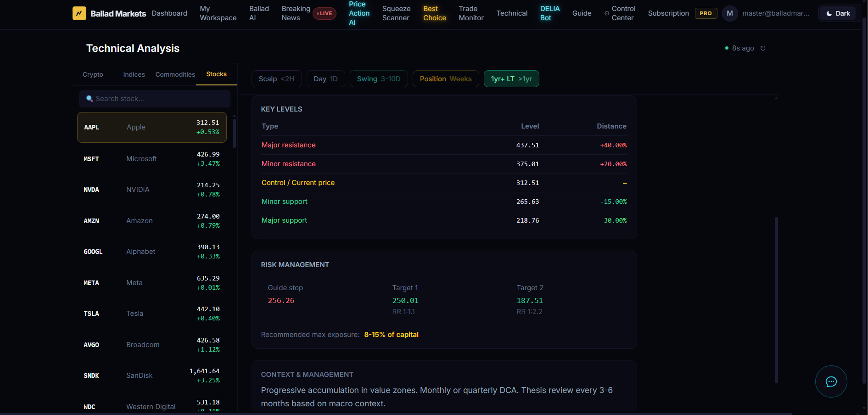
Task: Click the user avatar M icon
Action: point(730,13)
